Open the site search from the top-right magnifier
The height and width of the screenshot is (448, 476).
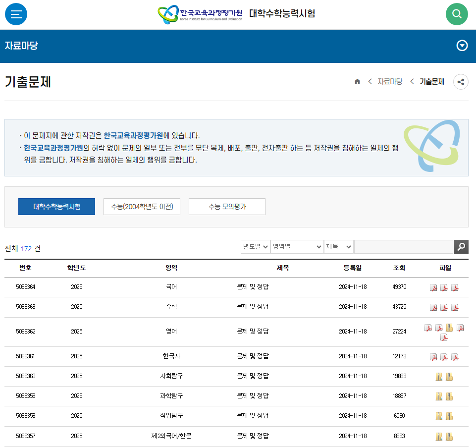[x=457, y=14]
